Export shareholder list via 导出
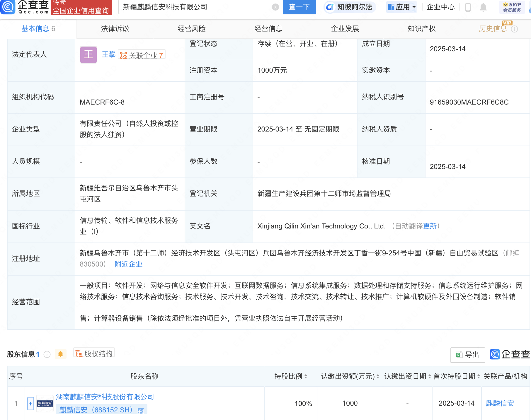Screen dimensions: 531x420 [468, 355]
